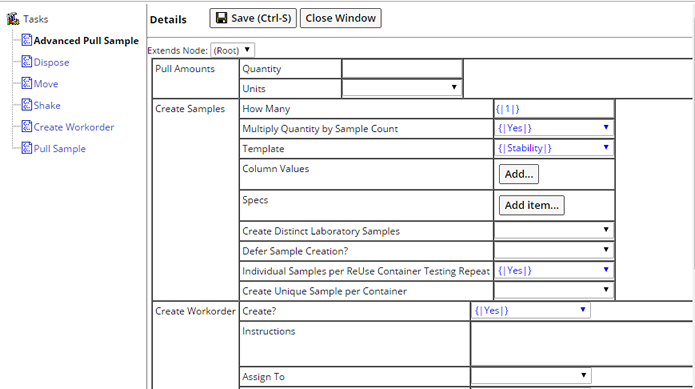Open Defer Sample Creation dropdown
The height and width of the screenshot is (389, 695).
point(554,250)
